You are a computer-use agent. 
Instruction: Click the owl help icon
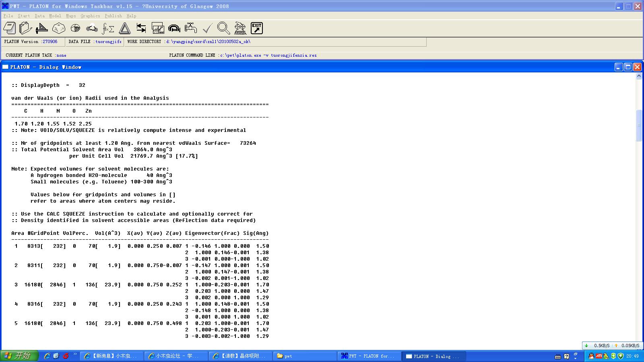click(240, 28)
